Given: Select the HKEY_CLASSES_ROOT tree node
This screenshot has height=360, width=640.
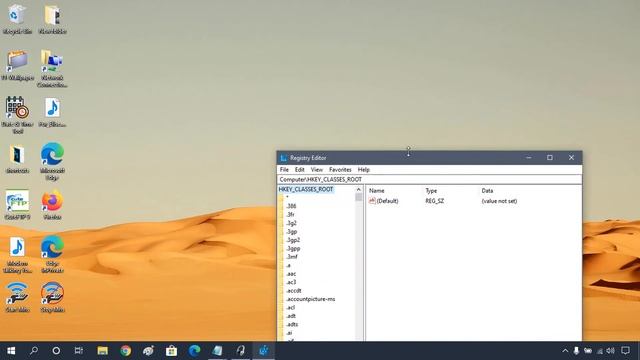Looking at the screenshot, I should coord(306,189).
